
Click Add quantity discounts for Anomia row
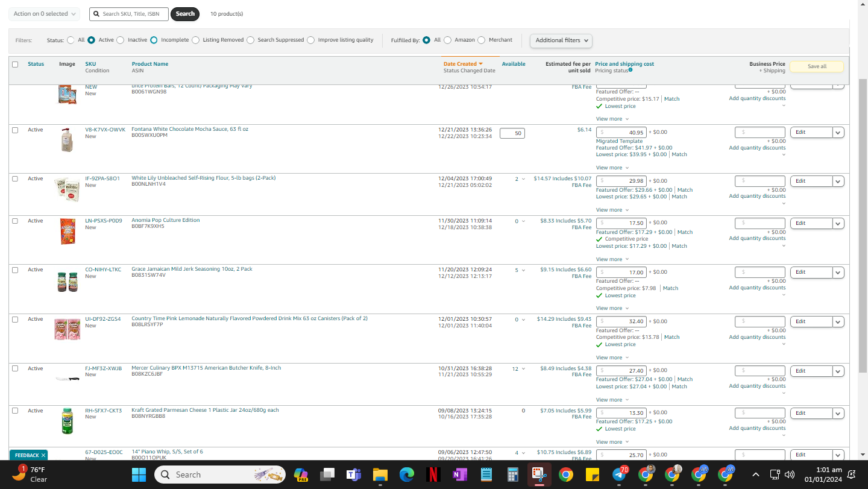tap(757, 239)
